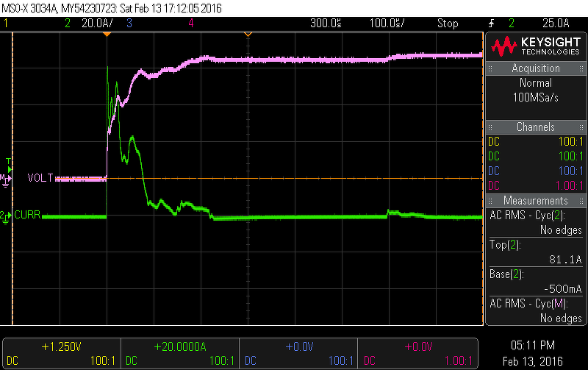Click the 20.0A/ vertical scale value
The image size is (588, 370).
tap(97, 24)
